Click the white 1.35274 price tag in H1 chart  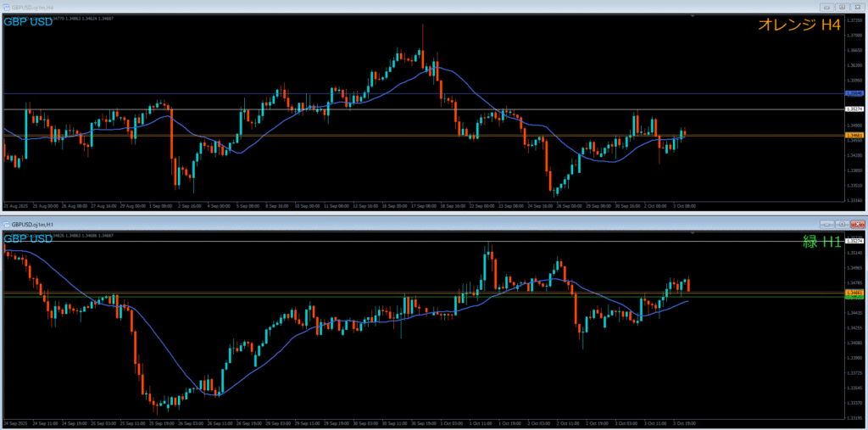pos(855,242)
